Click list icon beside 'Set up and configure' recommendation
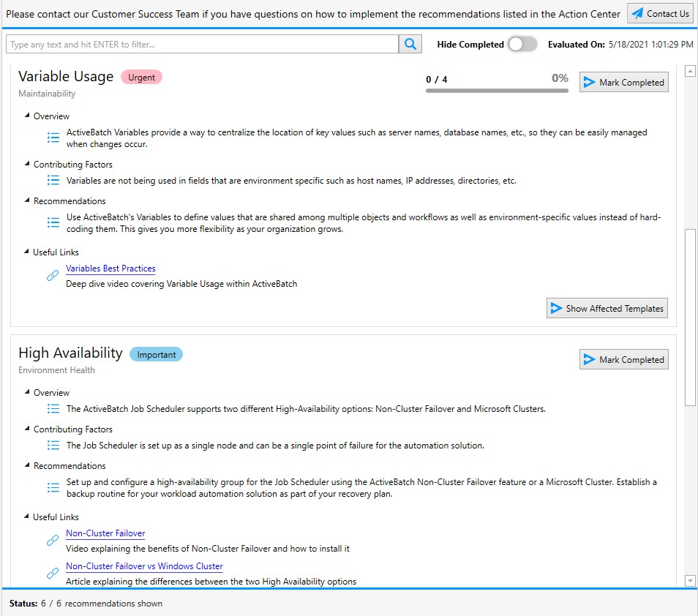698x616 pixels. (x=53, y=487)
